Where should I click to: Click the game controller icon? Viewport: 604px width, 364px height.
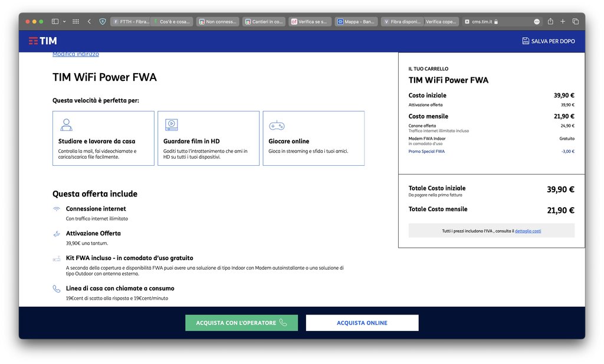click(x=277, y=126)
